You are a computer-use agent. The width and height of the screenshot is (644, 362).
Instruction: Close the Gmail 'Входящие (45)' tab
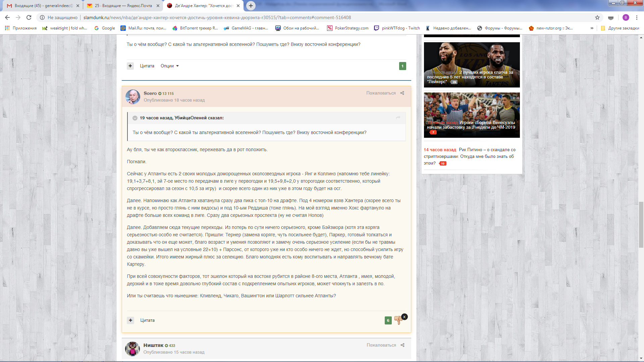[x=78, y=6]
